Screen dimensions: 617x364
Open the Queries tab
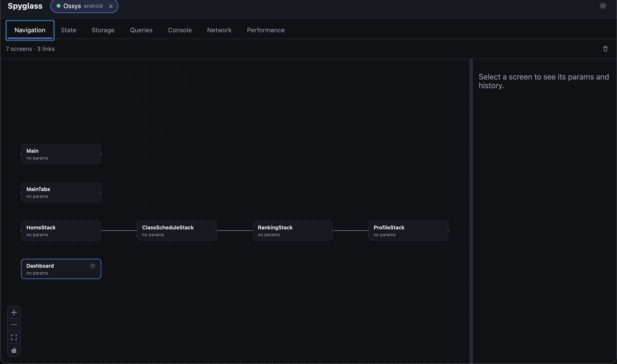click(141, 30)
